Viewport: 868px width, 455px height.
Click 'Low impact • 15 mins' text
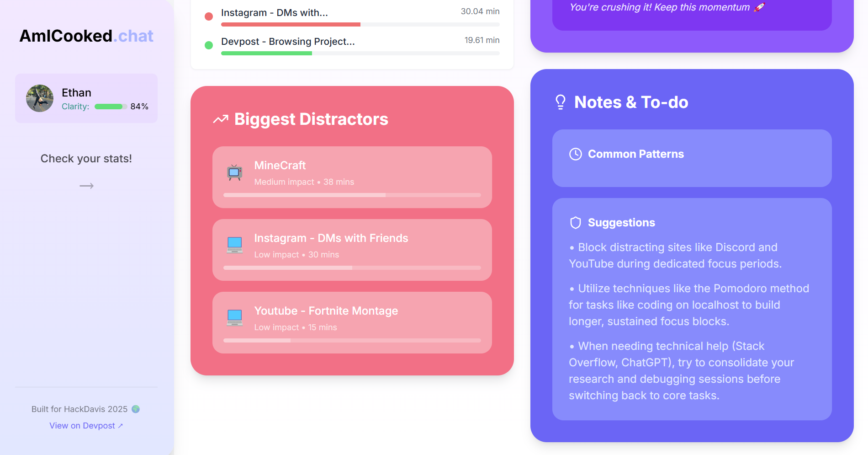[x=296, y=327]
